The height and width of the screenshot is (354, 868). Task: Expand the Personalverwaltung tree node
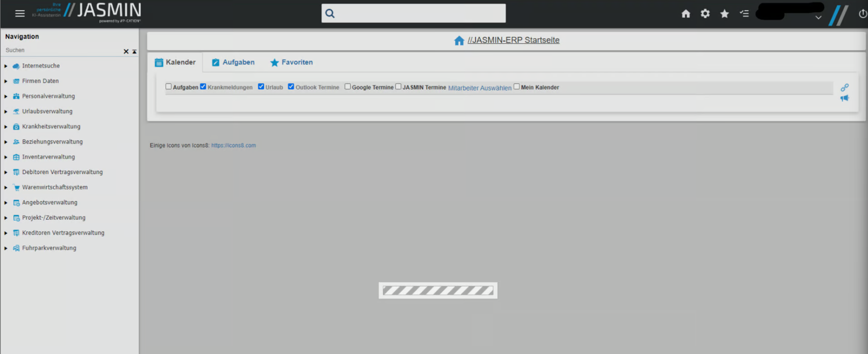(x=6, y=96)
